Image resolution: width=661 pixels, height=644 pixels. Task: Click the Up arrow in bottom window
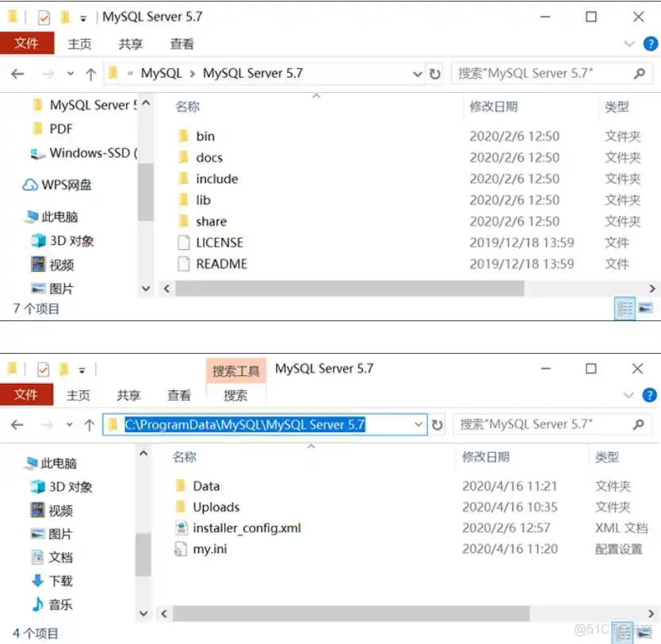coord(90,424)
